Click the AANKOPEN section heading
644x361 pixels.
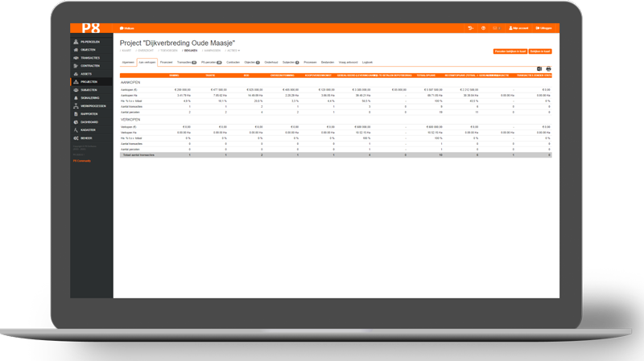click(x=130, y=83)
